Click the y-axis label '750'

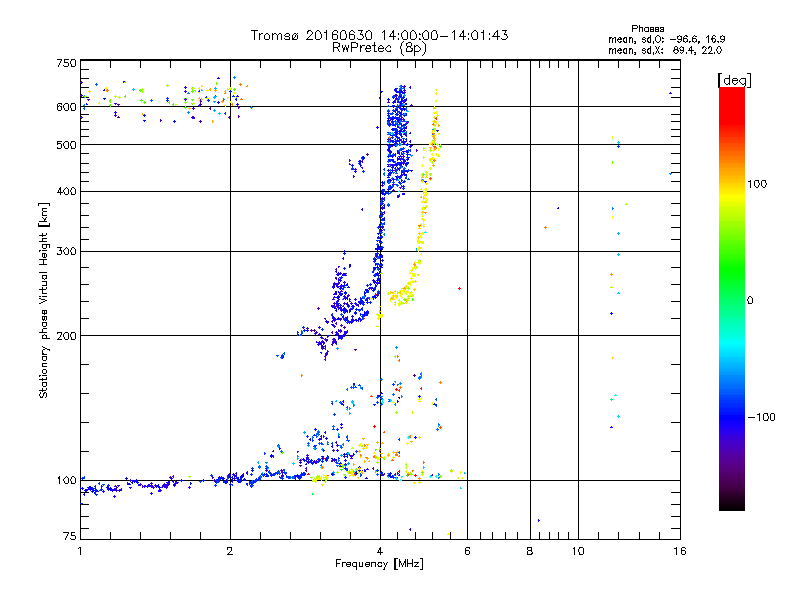pyautogui.click(x=66, y=63)
